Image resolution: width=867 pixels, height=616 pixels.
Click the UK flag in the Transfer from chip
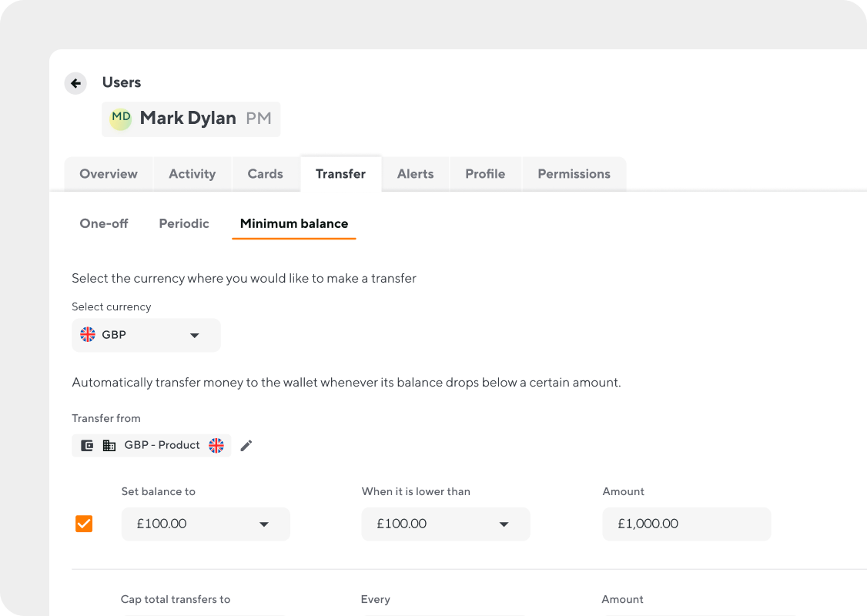216,445
